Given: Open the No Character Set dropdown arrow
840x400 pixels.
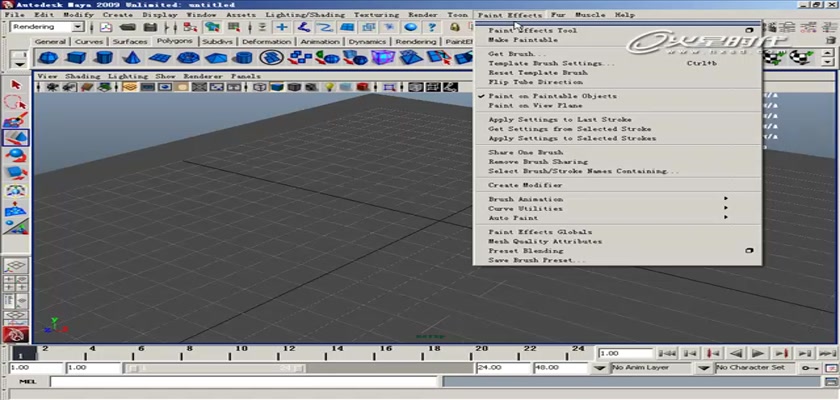Looking at the screenshot, I should pos(703,368).
